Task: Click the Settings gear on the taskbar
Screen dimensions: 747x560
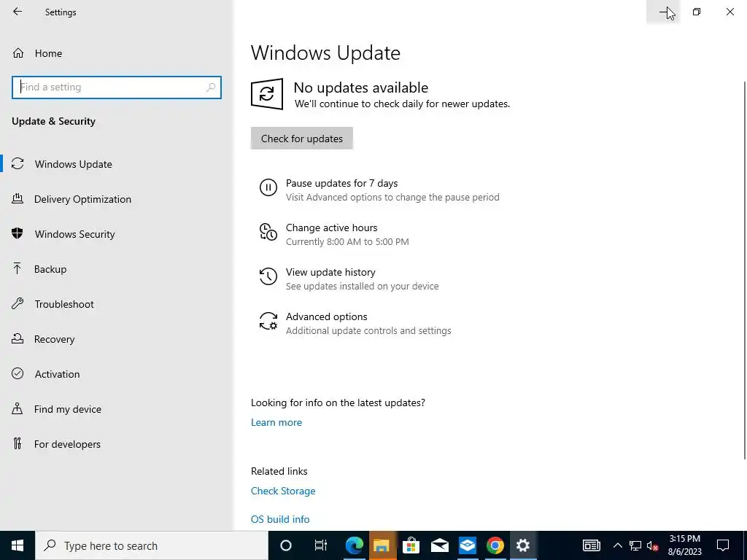Action: tap(523, 545)
